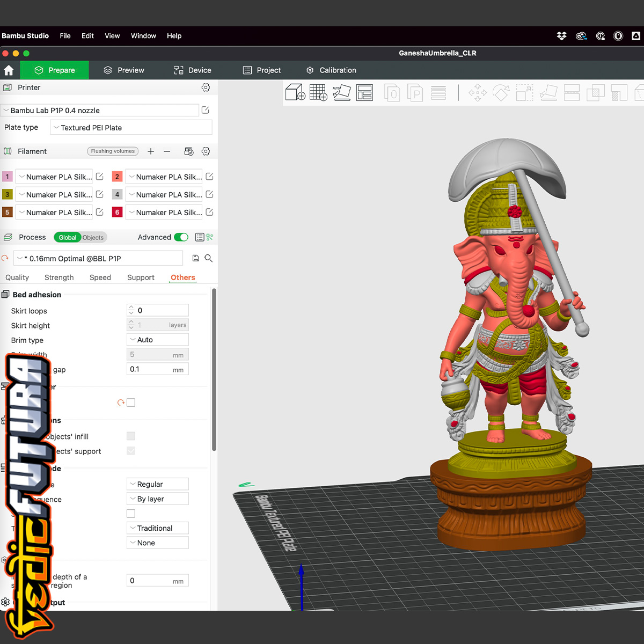Click the Skirt loops input field
644x644 pixels.
[162, 310]
